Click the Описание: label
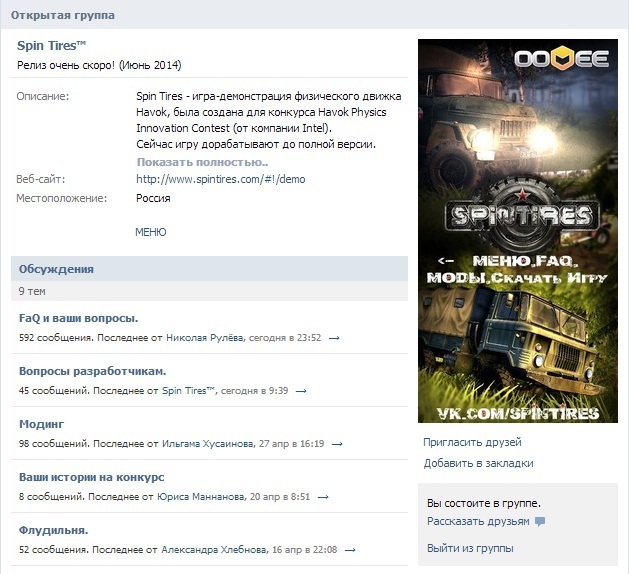The width and height of the screenshot is (629, 574). 43,96
